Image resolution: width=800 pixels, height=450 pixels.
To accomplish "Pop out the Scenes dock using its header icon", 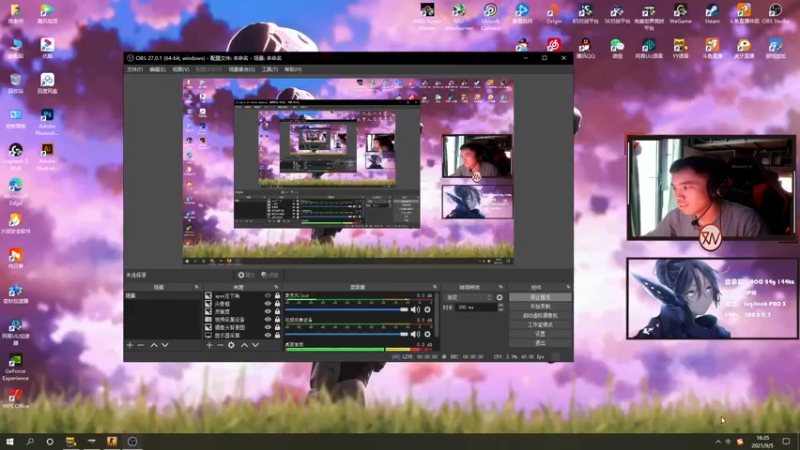I will (x=196, y=287).
